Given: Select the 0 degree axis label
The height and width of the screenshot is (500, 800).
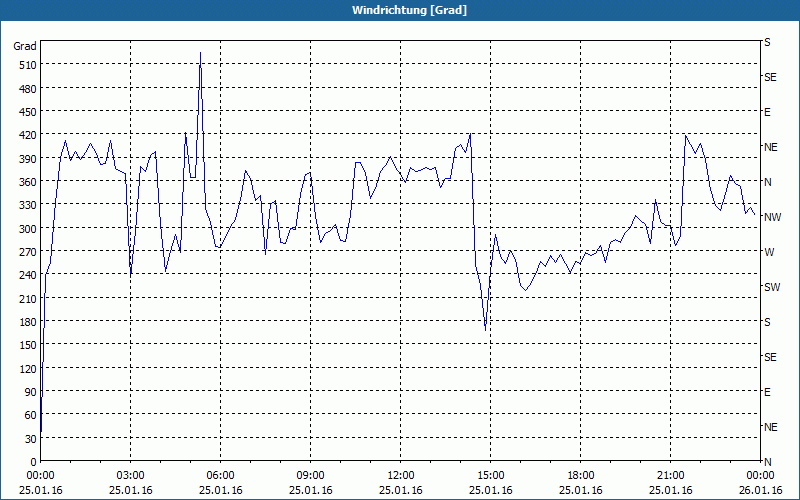Looking at the screenshot, I should pyautogui.click(x=34, y=462).
